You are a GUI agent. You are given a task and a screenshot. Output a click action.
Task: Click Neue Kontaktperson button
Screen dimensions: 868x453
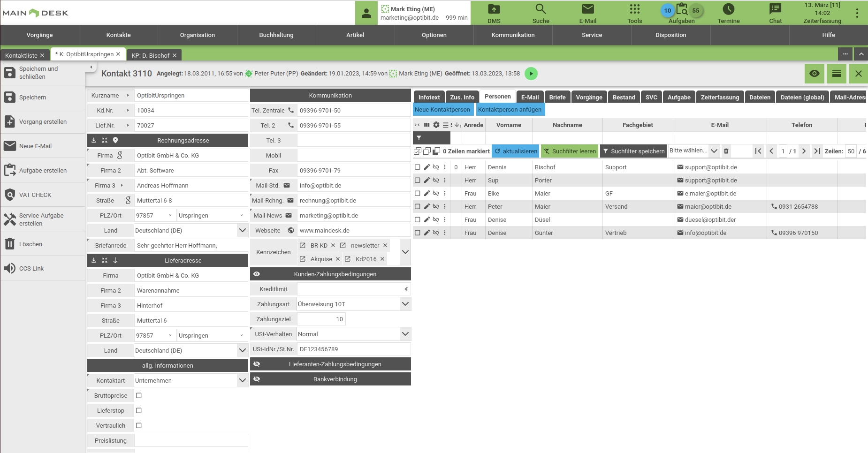(442, 110)
